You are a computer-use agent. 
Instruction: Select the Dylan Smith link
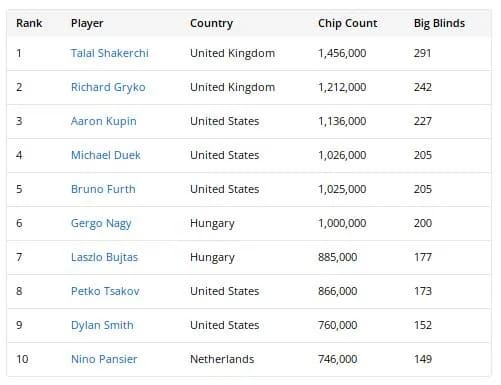point(102,325)
